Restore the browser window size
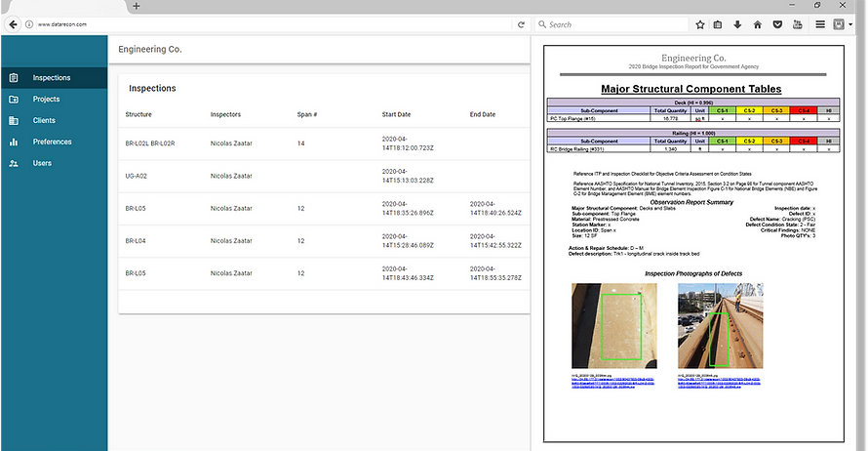Image resolution: width=868 pixels, height=451 pixels. [817, 5]
